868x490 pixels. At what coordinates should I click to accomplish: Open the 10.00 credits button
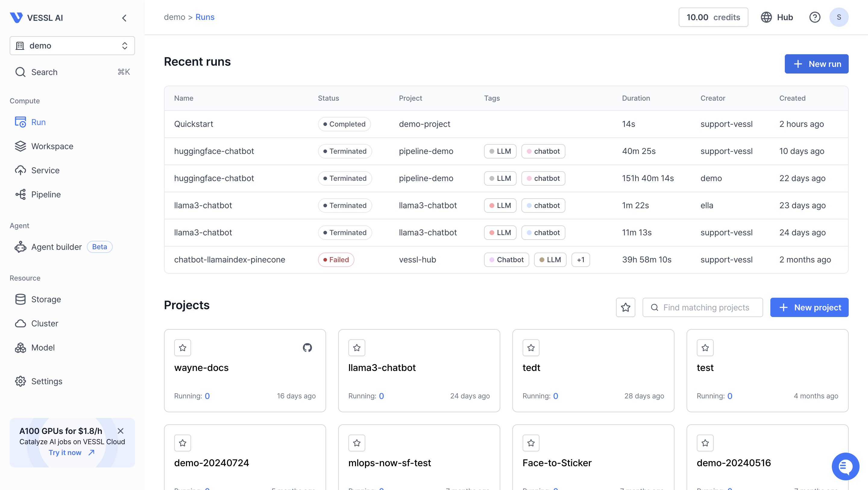713,17
